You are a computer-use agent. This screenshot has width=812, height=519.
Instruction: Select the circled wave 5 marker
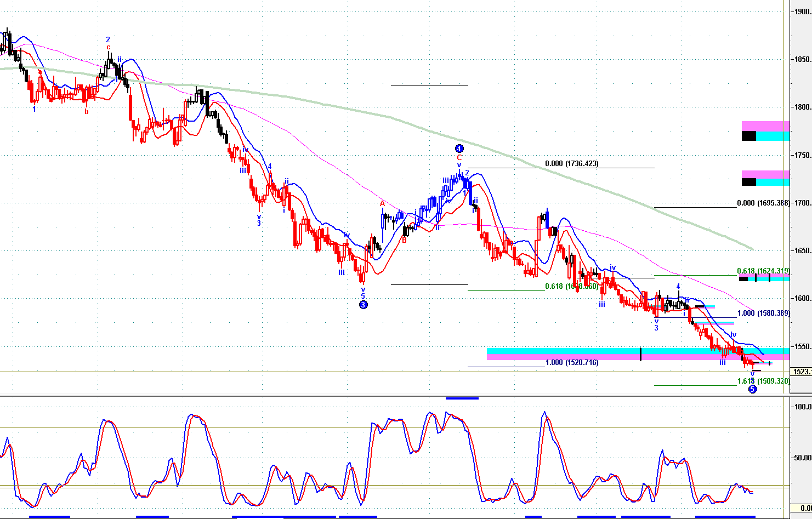(x=752, y=389)
